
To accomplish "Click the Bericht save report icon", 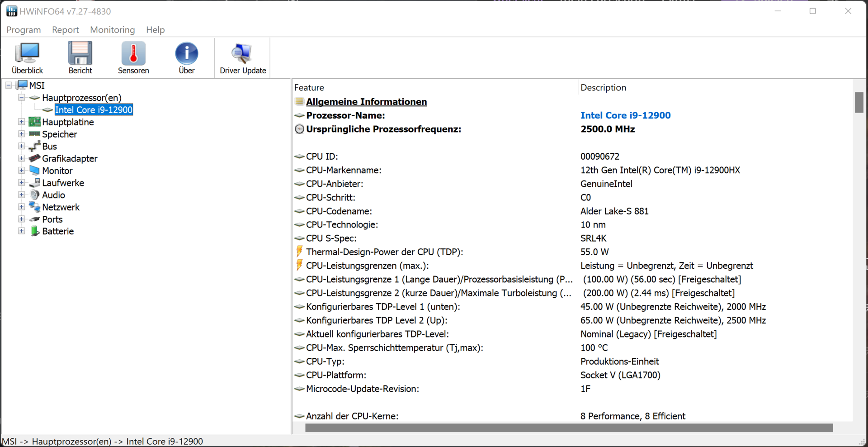I will click(80, 53).
